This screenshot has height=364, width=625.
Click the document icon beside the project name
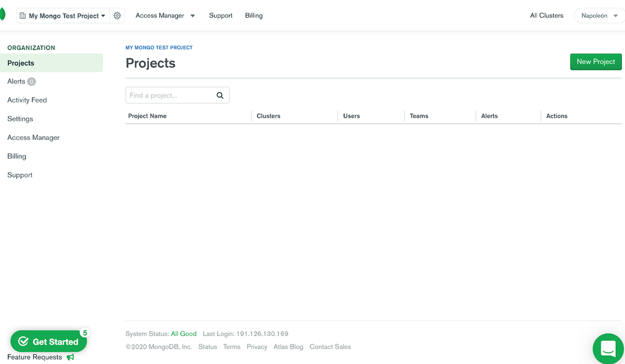[21, 15]
